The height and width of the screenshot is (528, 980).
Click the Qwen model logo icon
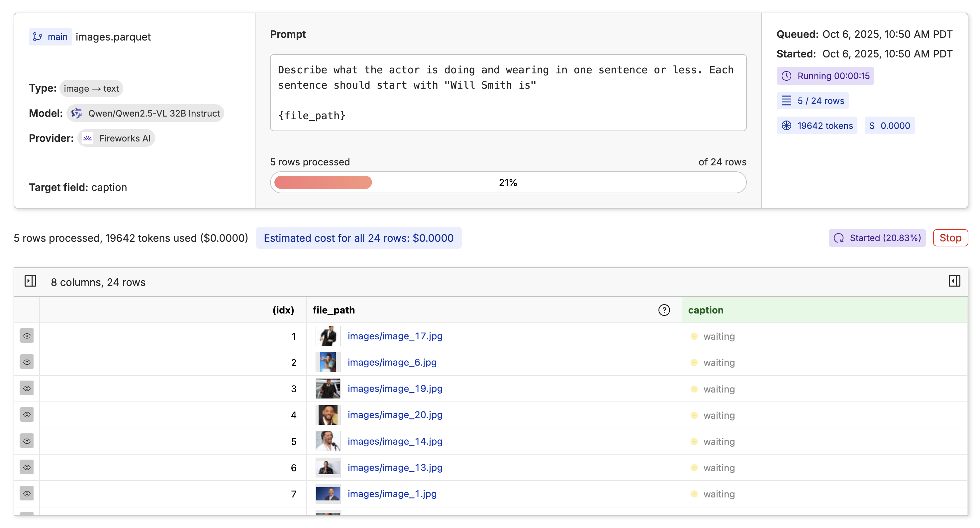(x=76, y=113)
